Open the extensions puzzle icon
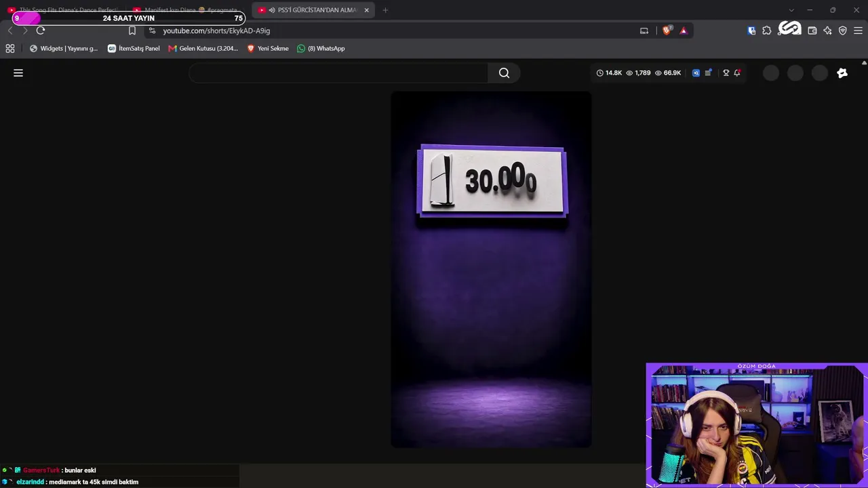The width and height of the screenshot is (868, 488). [x=767, y=30]
